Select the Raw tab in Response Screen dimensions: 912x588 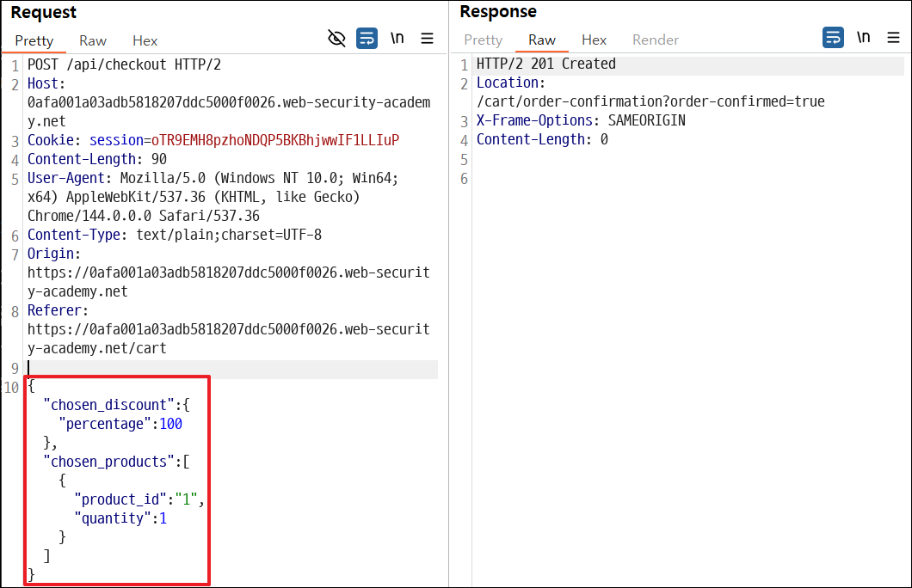[x=542, y=40]
